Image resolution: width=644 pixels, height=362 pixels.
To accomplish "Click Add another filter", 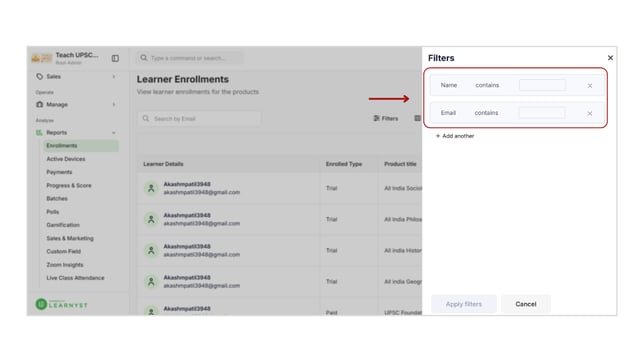I will (455, 136).
